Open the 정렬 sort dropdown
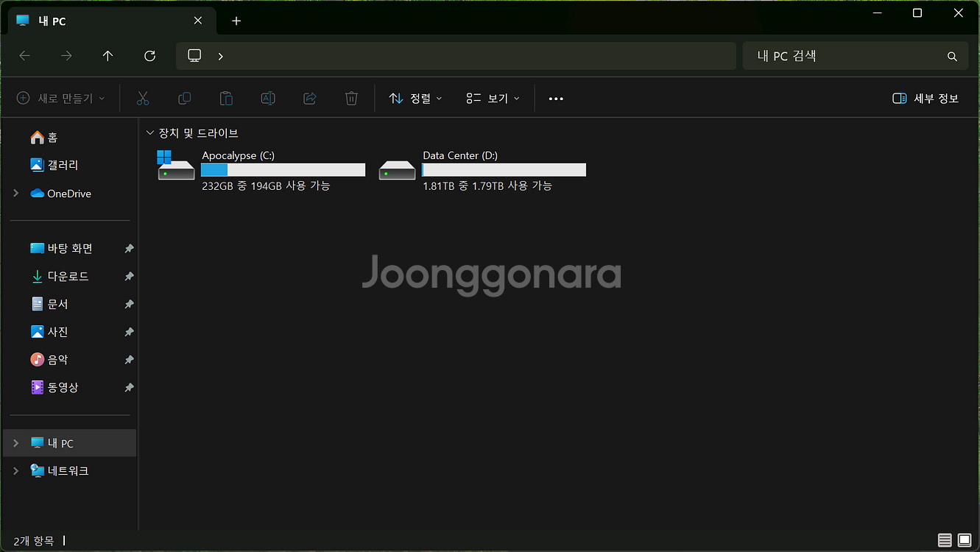The image size is (980, 552). pos(416,99)
